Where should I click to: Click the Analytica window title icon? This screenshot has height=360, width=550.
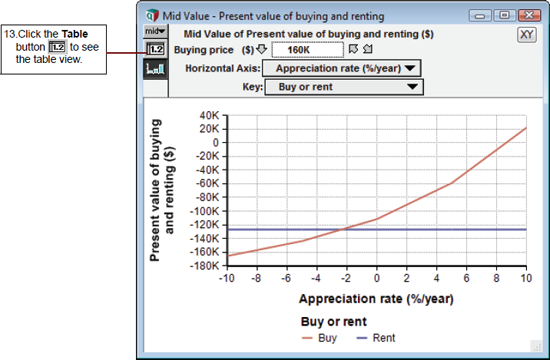(x=152, y=16)
